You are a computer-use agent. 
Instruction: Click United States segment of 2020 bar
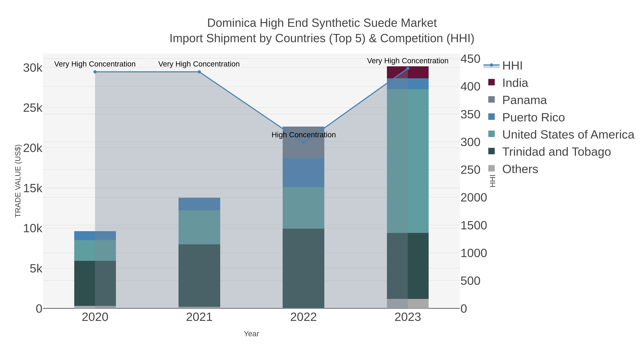[x=95, y=251]
